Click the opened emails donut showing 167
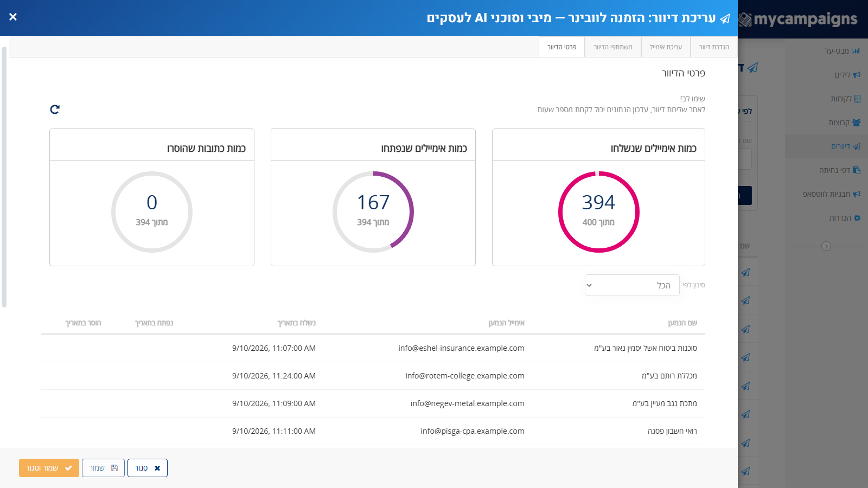This screenshot has height=488, width=868. click(x=373, y=212)
